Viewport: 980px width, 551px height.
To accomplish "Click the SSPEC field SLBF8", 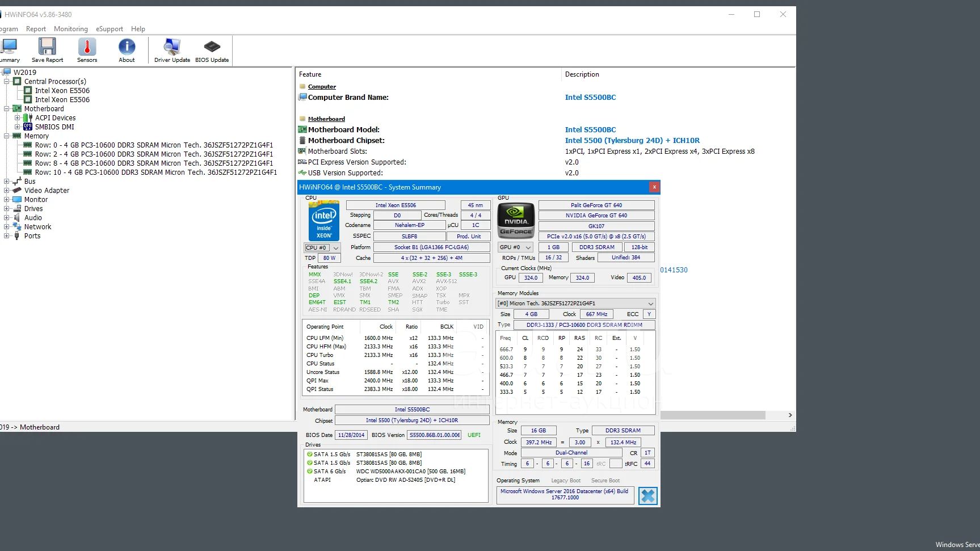I will pyautogui.click(x=409, y=236).
